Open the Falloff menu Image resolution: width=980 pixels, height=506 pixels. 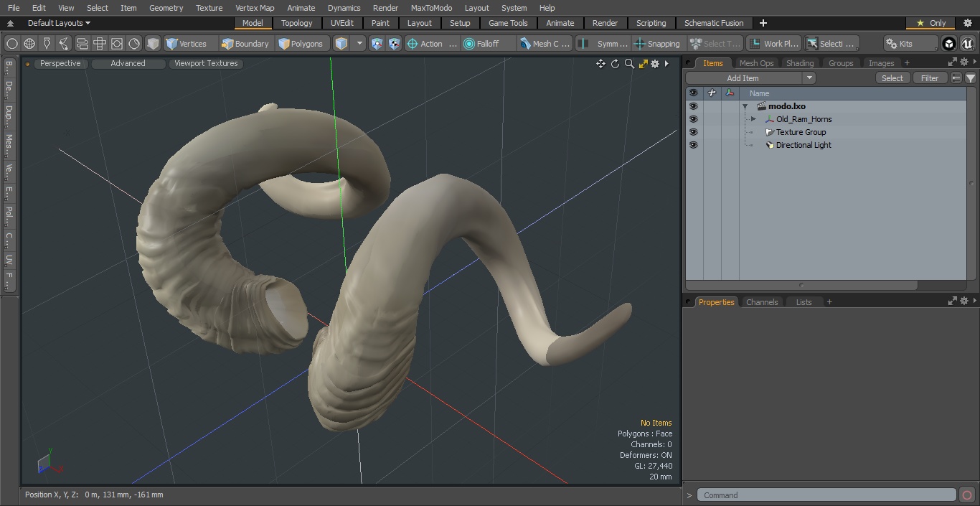coord(488,44)
